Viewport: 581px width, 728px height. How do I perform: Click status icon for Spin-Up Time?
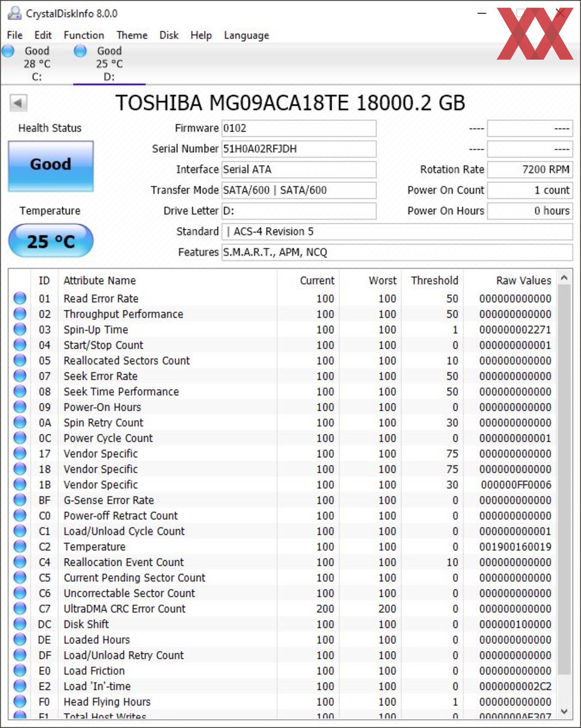20,329
